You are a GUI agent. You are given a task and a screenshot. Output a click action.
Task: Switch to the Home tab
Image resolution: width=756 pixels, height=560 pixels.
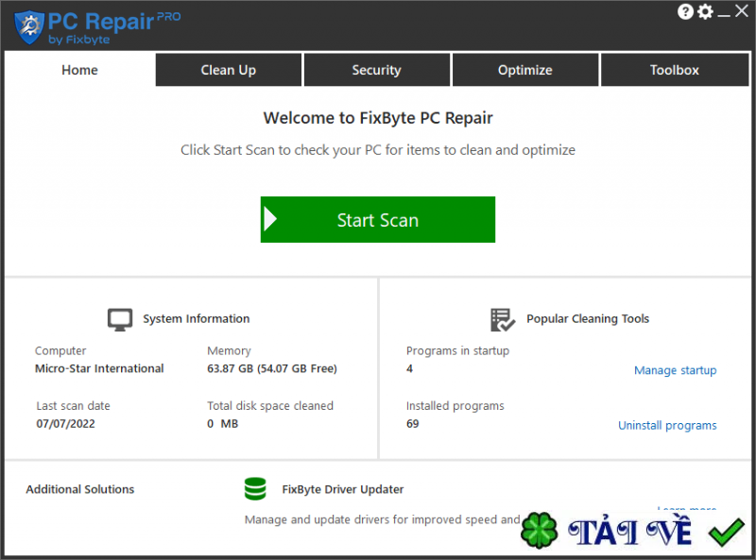[x=79, y=70]
